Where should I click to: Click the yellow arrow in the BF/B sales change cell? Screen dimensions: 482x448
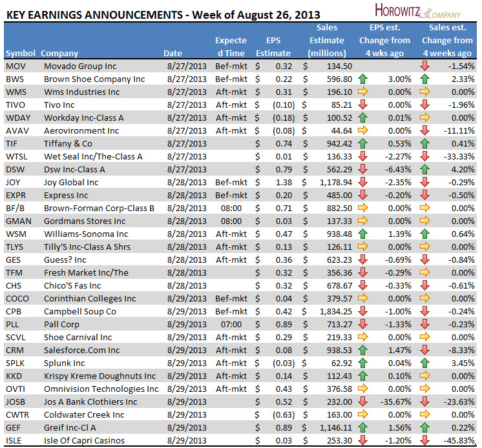(425, 208)
